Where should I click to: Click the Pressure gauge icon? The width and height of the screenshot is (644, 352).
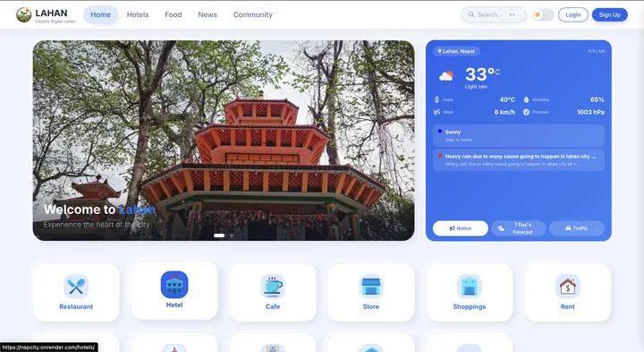(x=526, y=112)
